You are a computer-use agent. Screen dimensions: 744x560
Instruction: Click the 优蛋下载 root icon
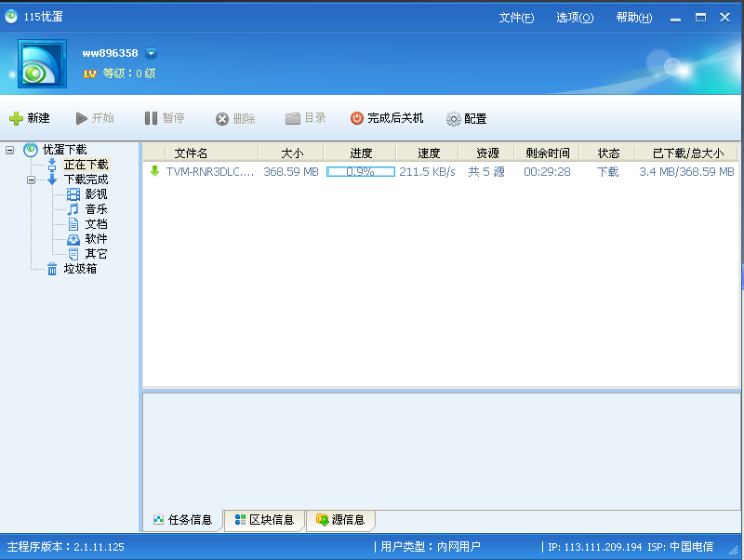[x=31, y=150]
